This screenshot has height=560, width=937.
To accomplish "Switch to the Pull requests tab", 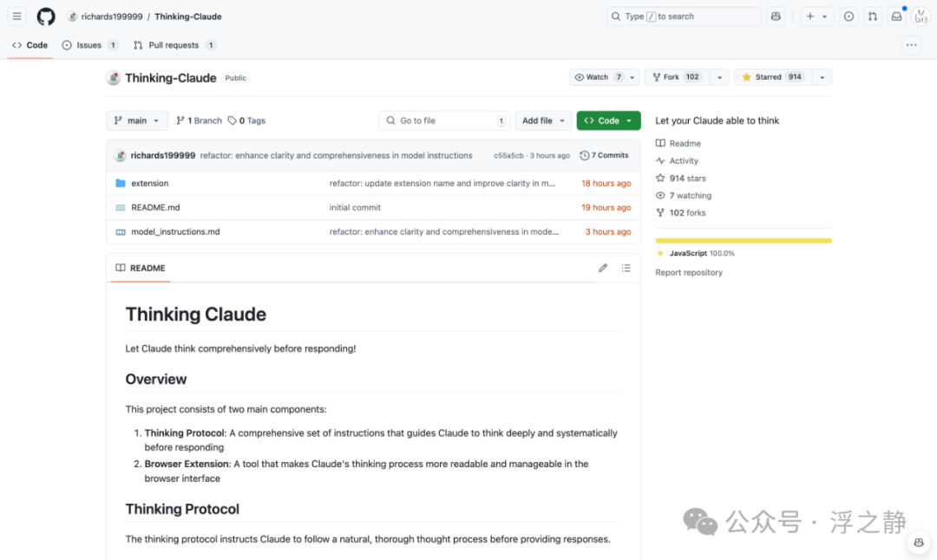I will 174,45.
